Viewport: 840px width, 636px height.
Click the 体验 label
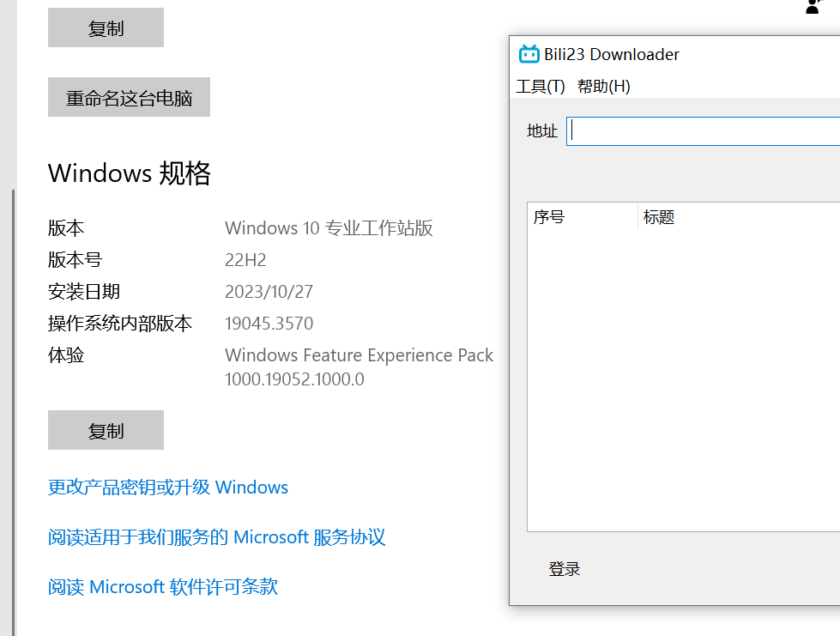pos(66,354)
